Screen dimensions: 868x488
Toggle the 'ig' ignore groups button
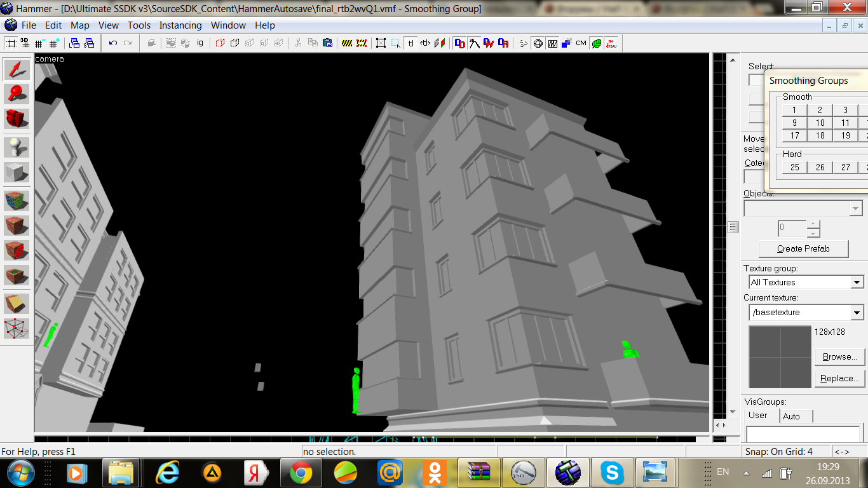point(200,43)
